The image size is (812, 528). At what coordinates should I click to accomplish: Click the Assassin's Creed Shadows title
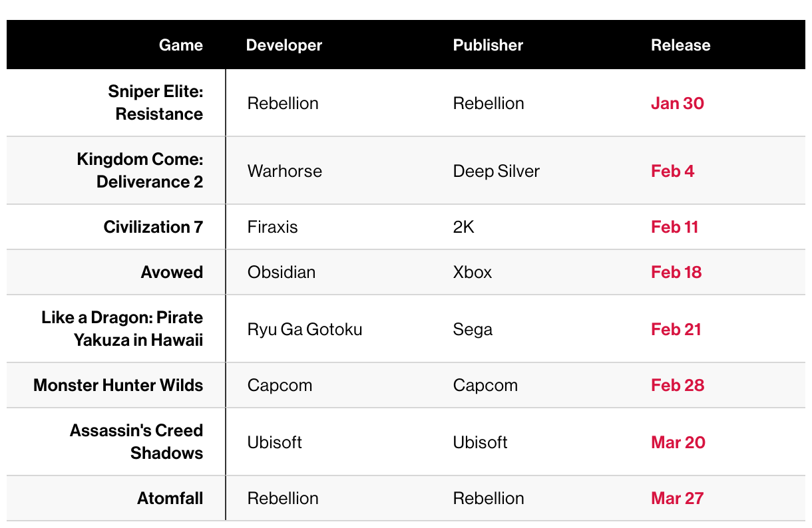(x=136, y=442)
